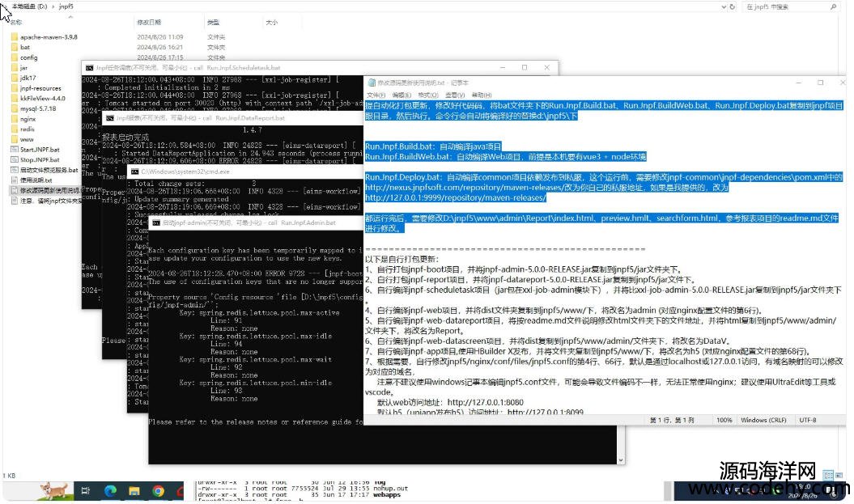Click the cmd.exe console title icon

(134, 172)
